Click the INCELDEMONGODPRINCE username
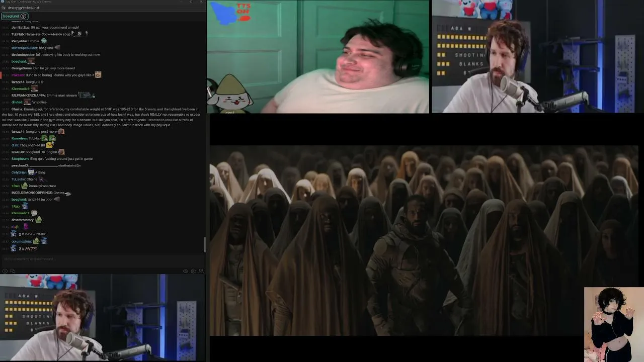644x362 pixels. [32, 193]
